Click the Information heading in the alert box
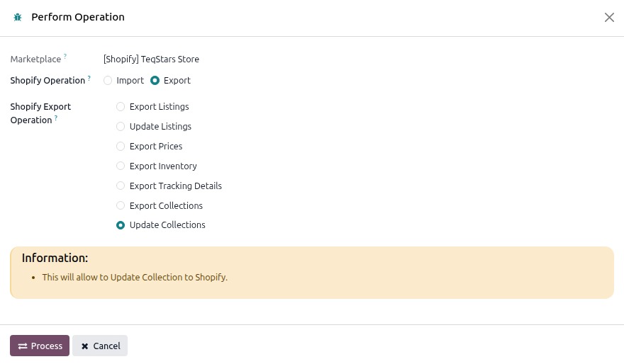This screenshot has height=364, width=624. [55, 258]
